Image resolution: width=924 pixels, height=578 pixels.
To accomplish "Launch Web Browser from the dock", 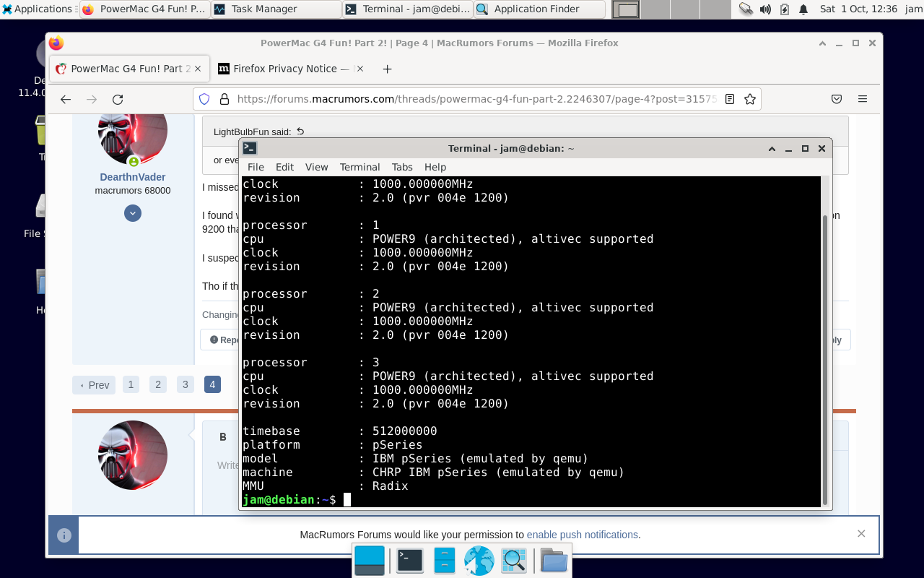I will [479, 561].
